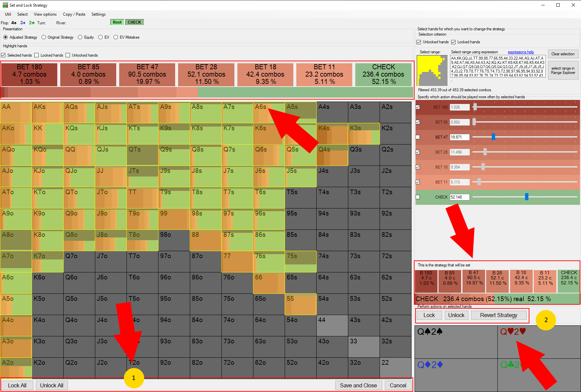Toggle the CHECK row checkbox
The height and width of the screenshot is (392, 581).
418,197
